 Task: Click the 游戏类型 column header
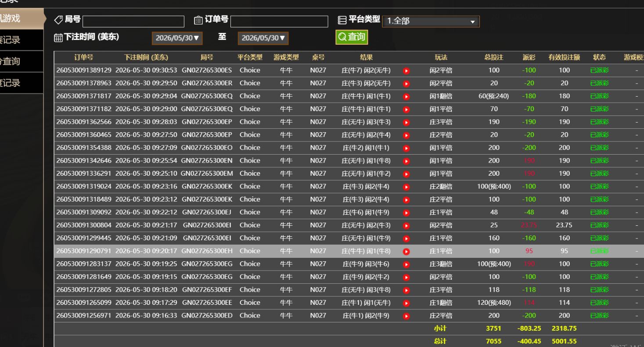tap(286, 58)
